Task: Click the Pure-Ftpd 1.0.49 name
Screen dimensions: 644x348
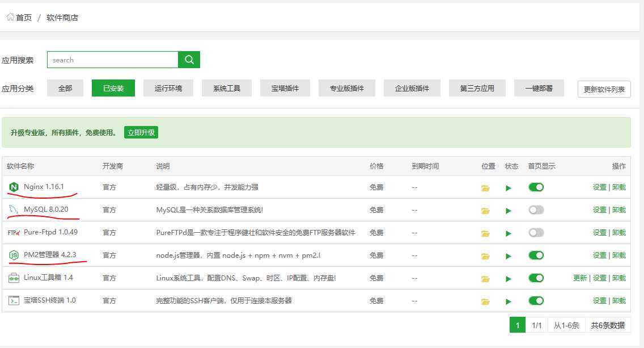Action: point(50,232)
